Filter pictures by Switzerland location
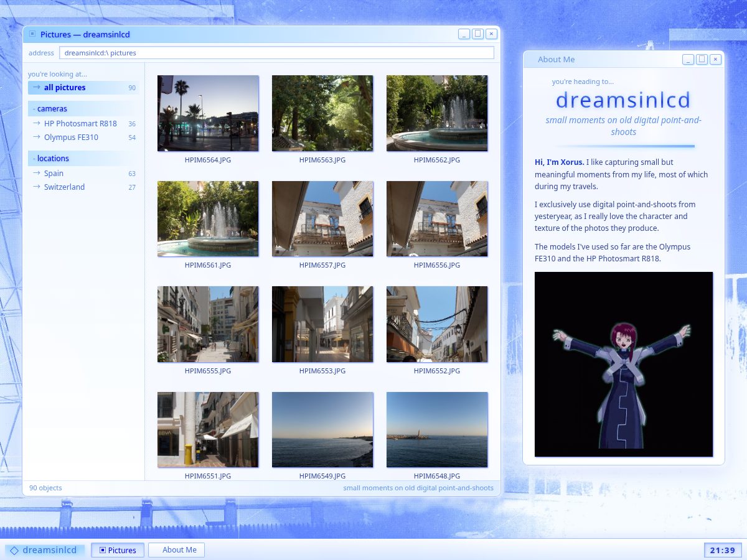Screen dimensions: 747x560 83,187
